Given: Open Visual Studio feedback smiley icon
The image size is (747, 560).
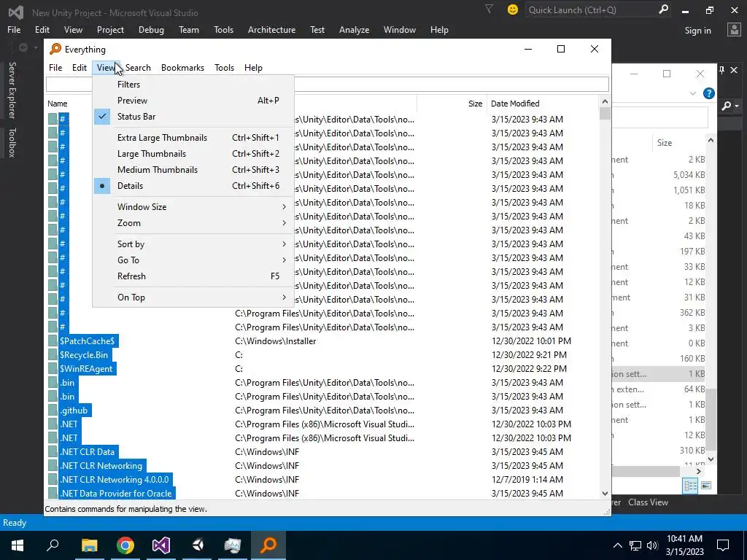Looking at the screenshot, I should click(x=513, y=9).
